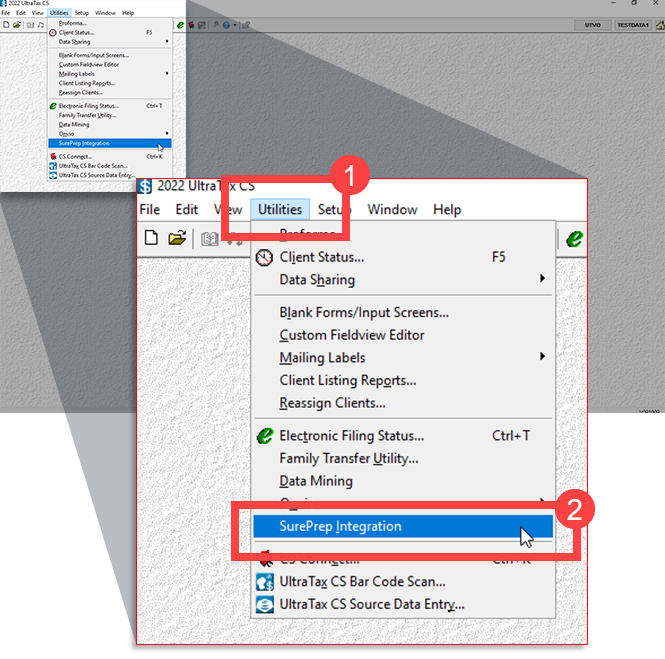This screenshot has width=665, height=659.
Task: Click the red CS Connect icon in the small window toolbar
Action: point(191,25)
